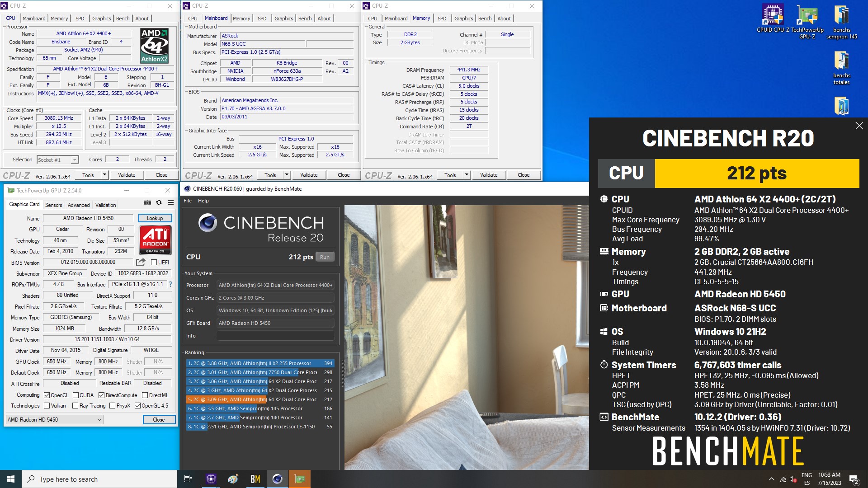Open Tools dropdown arrow in CPU window
The height and width of the screenshot is (488, 868).
104,175
